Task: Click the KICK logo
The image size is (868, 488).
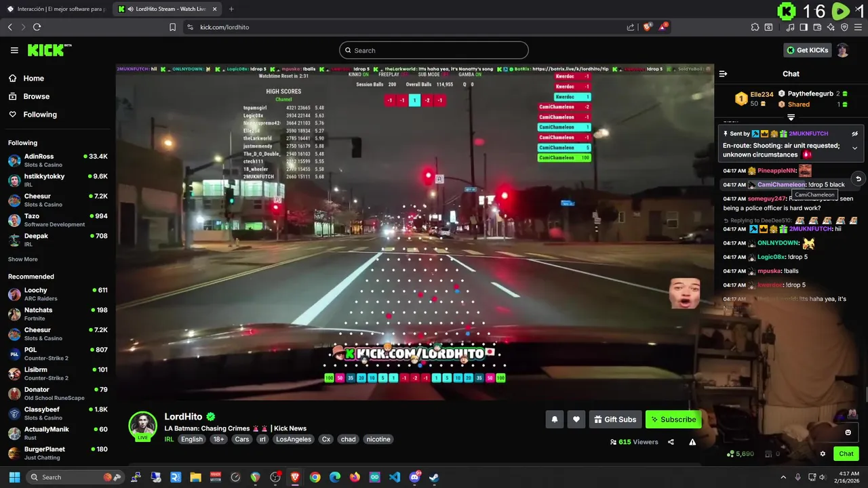Action: (50, 50)
